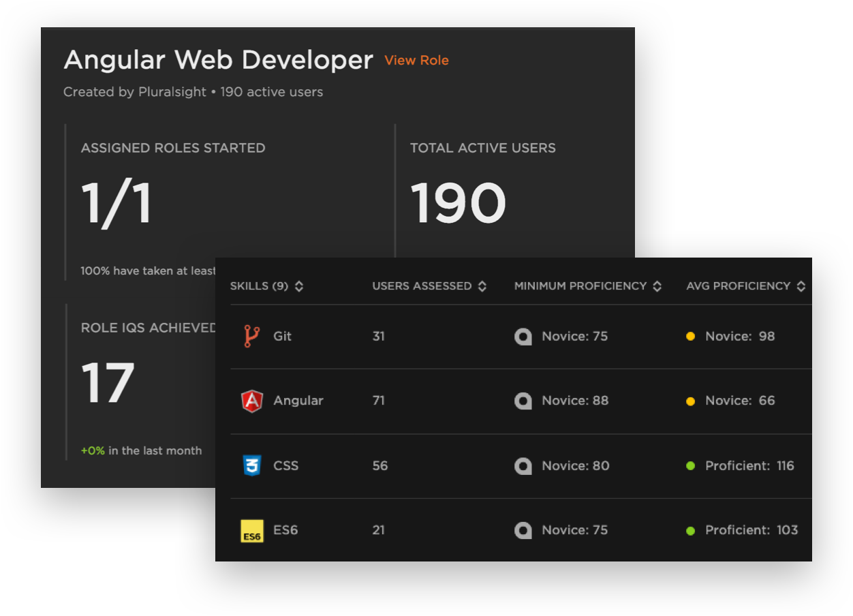The height and width of the screenshot is (616, 853).
Task: Click users assessed value 21
Action: (379, 530)
